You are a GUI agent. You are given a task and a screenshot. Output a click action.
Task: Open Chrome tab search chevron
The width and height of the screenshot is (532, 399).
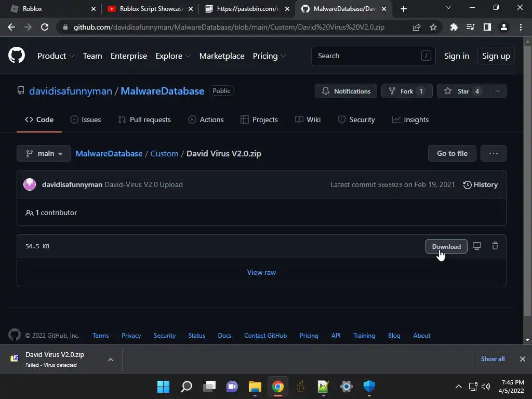448,7
